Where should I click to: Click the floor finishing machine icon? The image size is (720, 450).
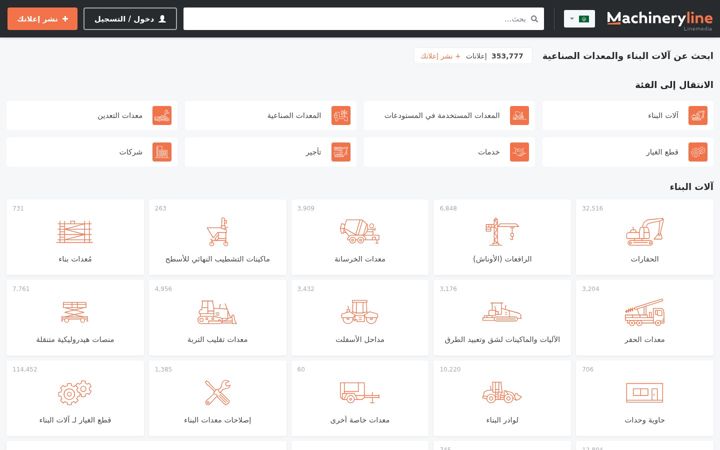pos(218,232)
